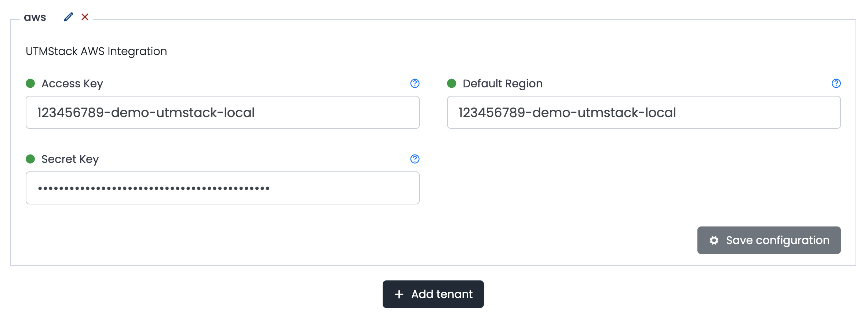Click green status dot beside Secret Key

(x=30, y=159)
